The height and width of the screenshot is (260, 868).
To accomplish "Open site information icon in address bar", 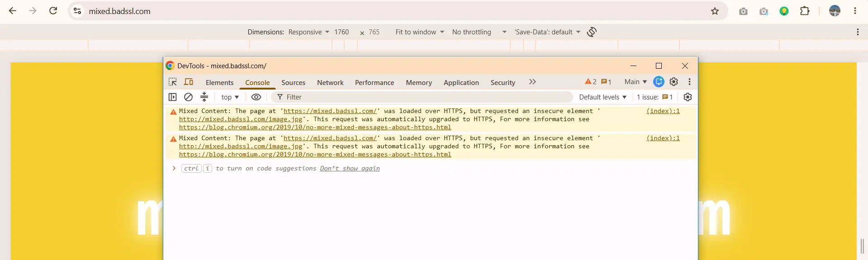I will (x=77, y=11).
